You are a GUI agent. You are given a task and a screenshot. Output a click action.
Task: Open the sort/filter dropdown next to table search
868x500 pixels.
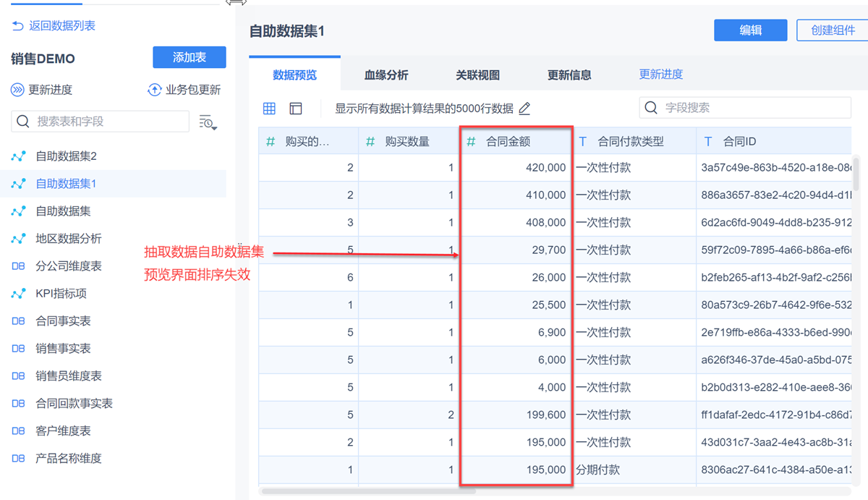tap(208, 122)
